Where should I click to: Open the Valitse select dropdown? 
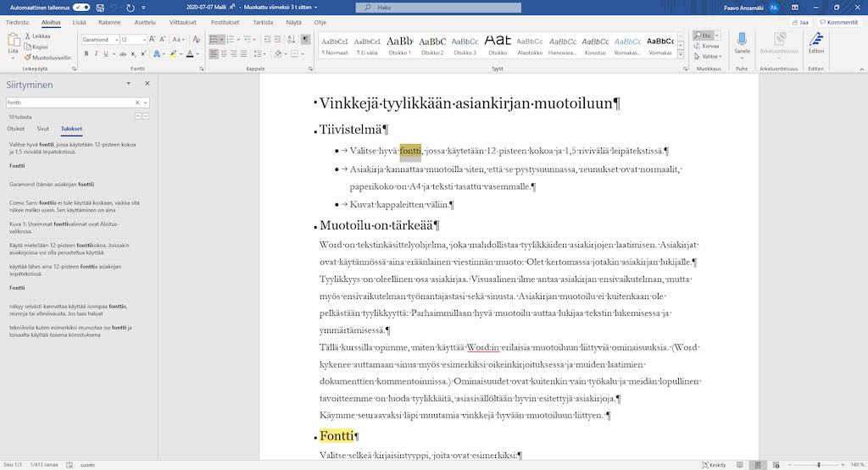tap(708, 57)
